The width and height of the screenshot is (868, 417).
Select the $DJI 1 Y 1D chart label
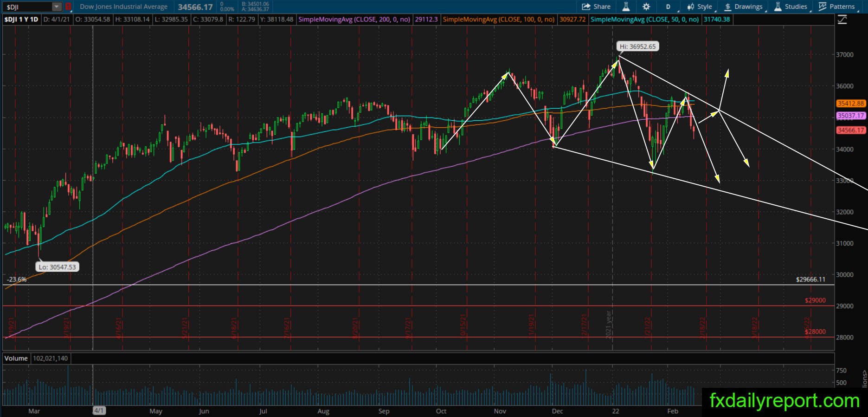(x=22, y=20)
